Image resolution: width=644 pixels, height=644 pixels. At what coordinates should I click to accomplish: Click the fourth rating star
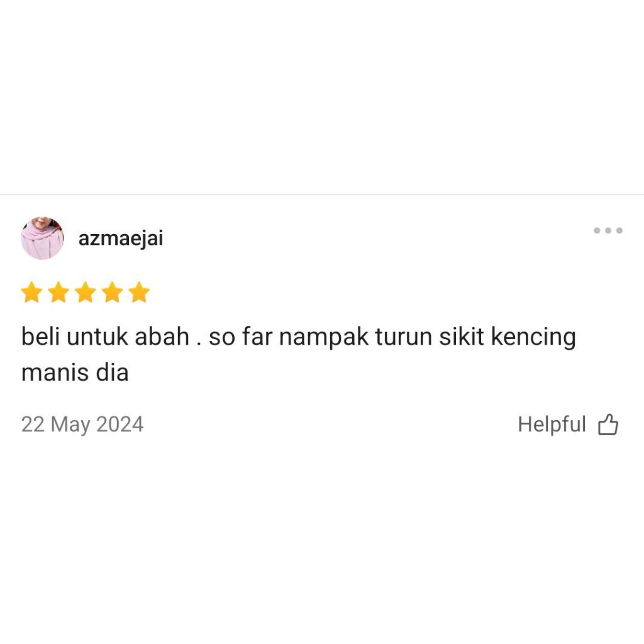112,292
